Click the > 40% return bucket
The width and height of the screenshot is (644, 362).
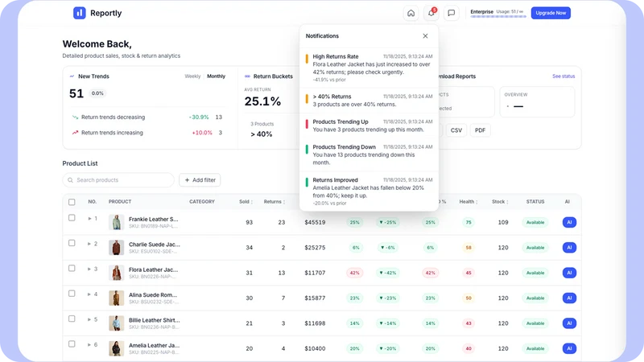[x=262, y=134]
